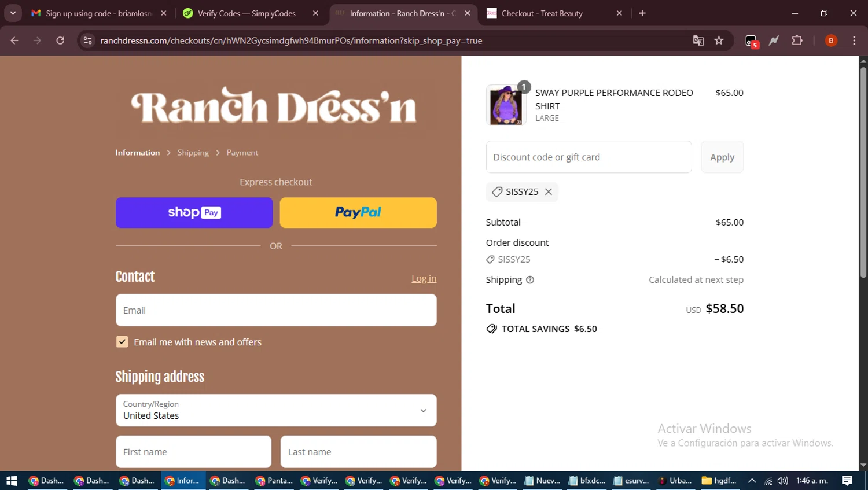868x490 pixels.
Task: Go to Payment breadcrumb step
Action: pyautogui.click(x=242, y=153)
